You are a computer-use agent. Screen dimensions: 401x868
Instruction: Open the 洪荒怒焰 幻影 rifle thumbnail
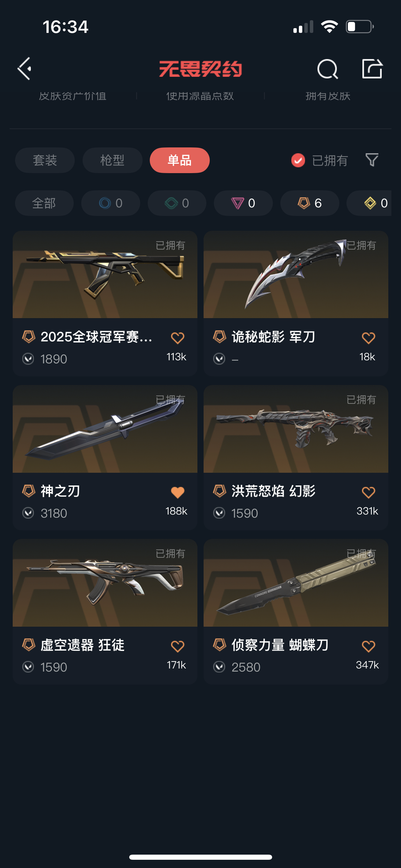click(296, 429)
